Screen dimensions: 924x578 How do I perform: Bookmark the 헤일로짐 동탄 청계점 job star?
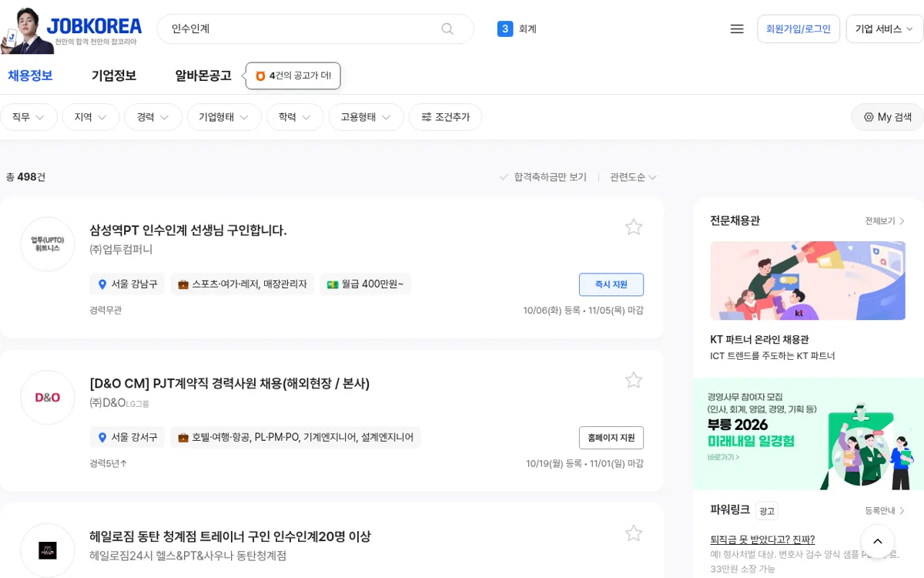click(x=634, y=533)
